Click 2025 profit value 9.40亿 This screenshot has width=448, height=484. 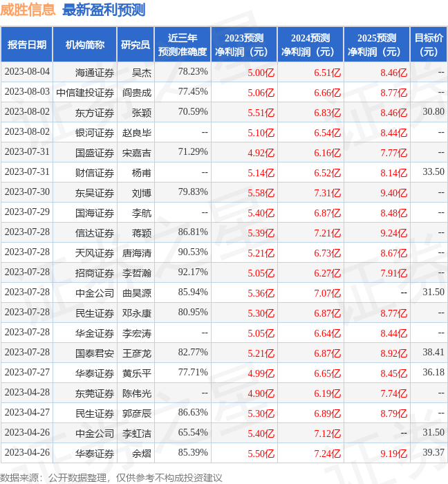pos(393,193)
